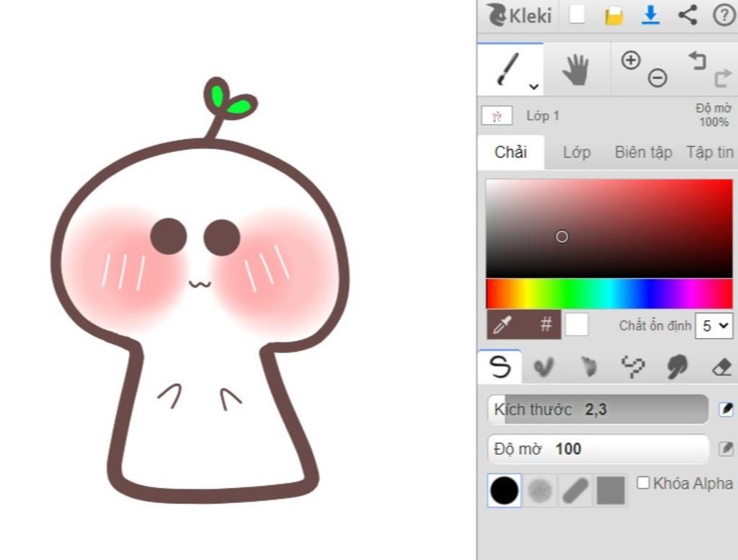Select the solid round brush tip
The image size is (738, 560).
[x=504, y=490]
